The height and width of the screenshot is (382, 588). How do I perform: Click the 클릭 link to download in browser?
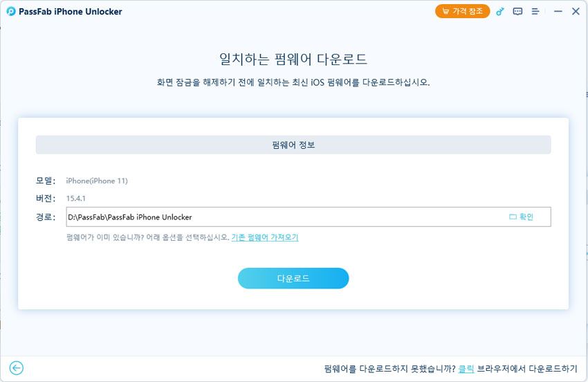tap(466, 369)
